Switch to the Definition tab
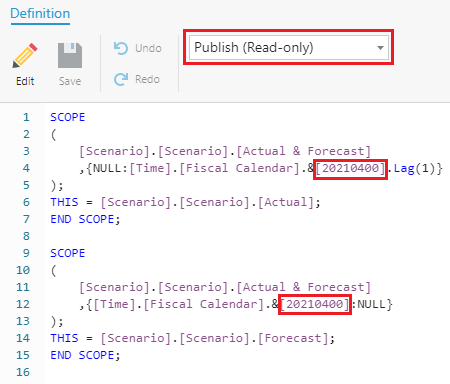The image size is (450, 384). pos(40,14)
